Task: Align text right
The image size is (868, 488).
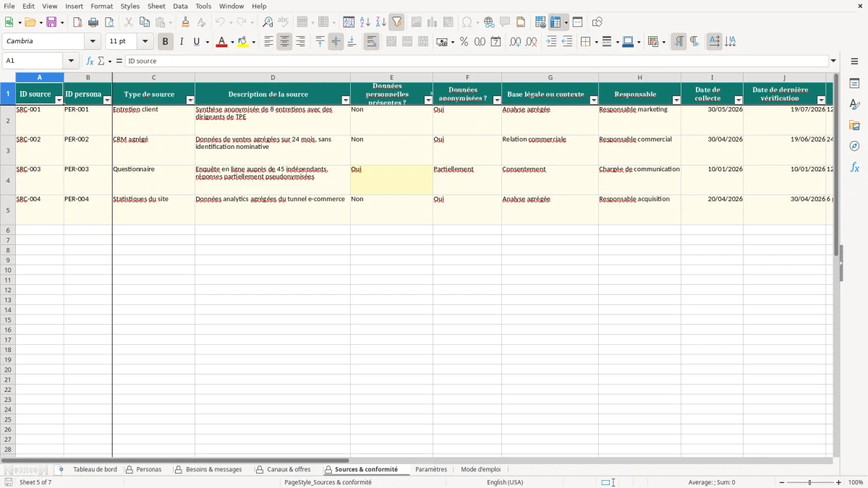Action: click(300, 42)
